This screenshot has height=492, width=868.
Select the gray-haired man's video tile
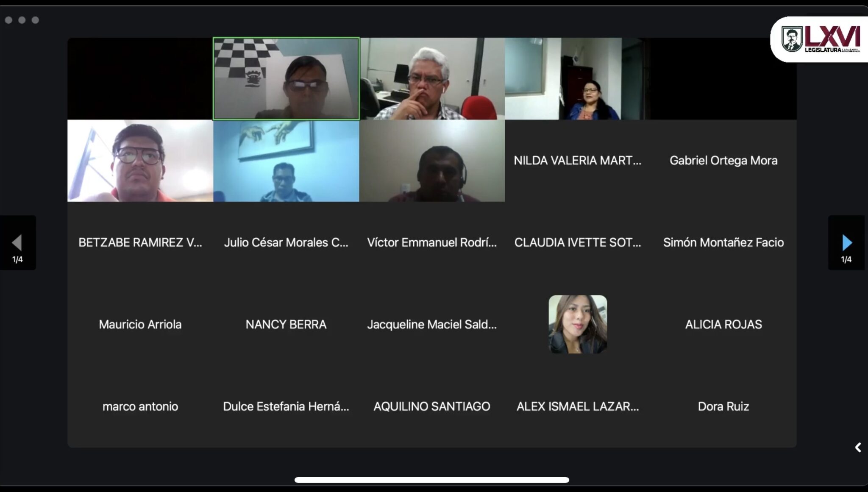pos(432,79)
